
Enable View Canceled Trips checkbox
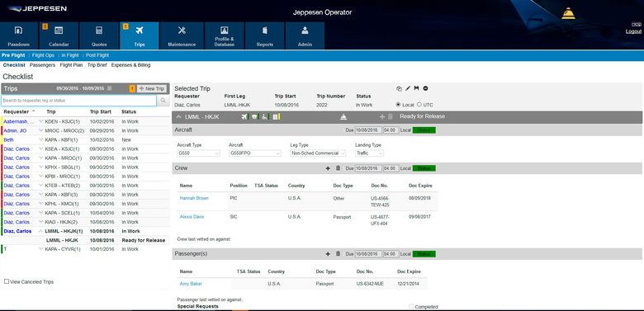[7, 281]
